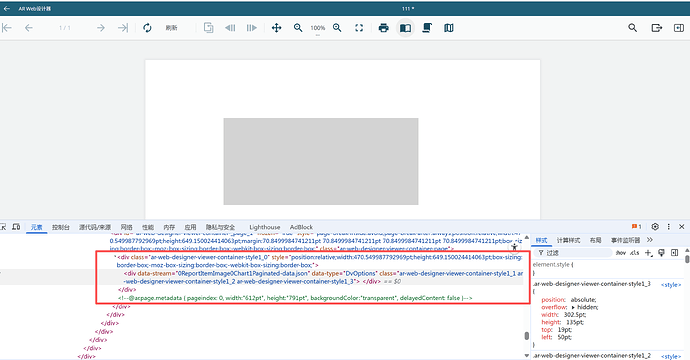Add a new style rule with plus icon

pos(648,253)
